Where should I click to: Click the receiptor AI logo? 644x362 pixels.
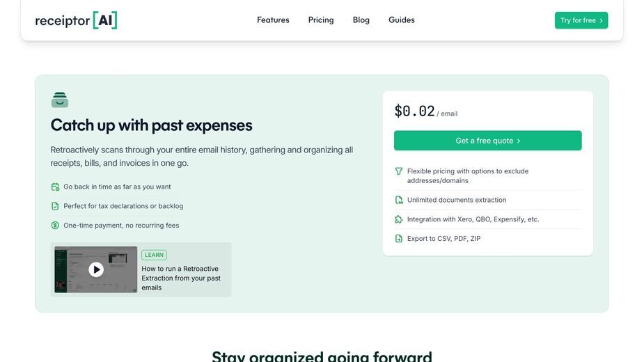click(x=76, y=20)
